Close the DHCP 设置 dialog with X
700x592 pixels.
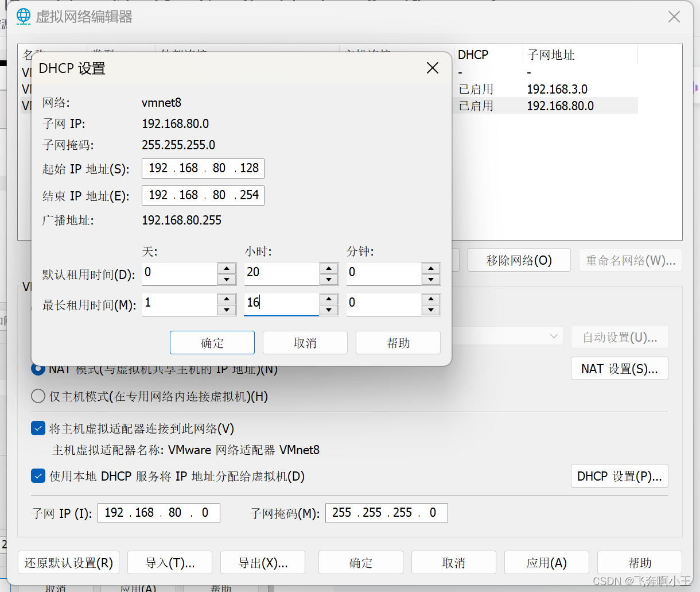tap(432, 68)
